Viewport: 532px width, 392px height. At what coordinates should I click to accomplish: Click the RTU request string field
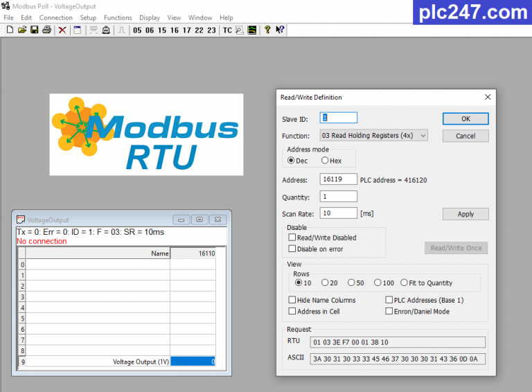coord(398,342)
